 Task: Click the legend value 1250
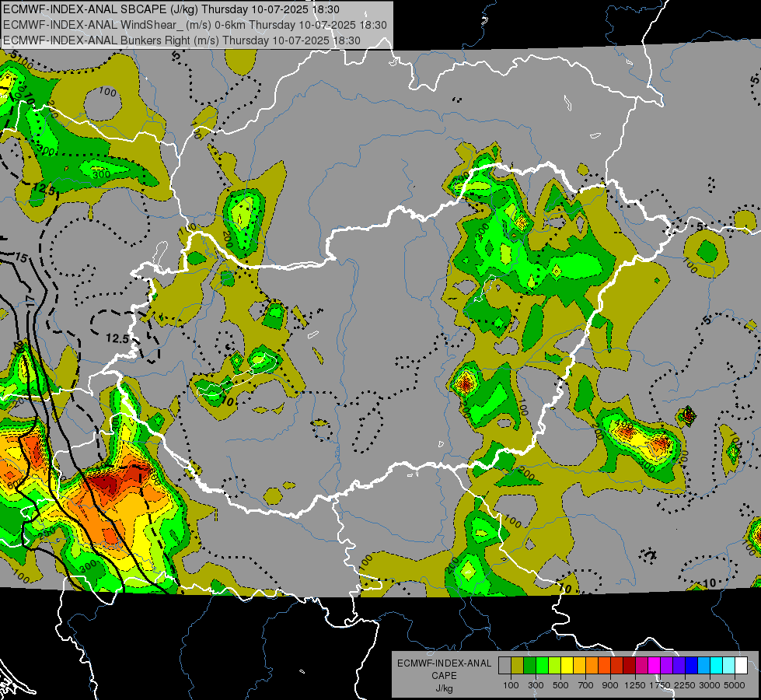(635, 685)
